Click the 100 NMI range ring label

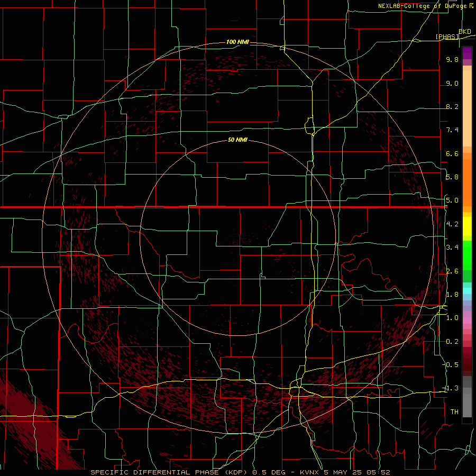[237, 42]
